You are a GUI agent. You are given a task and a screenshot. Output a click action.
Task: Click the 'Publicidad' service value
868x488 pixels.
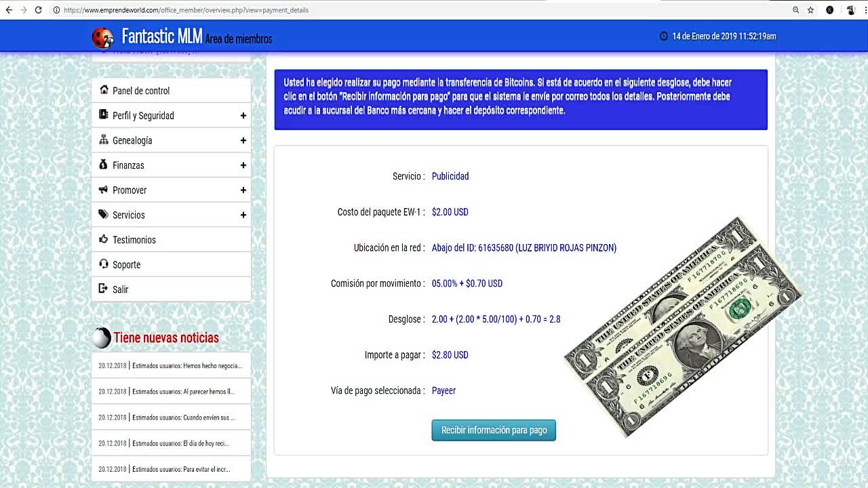[450, 176]
